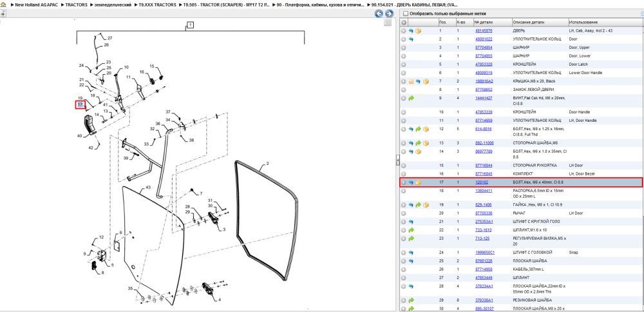The image size is (644, 312).
Task: Open part number link 48081022
Action: tap(484, 39)
